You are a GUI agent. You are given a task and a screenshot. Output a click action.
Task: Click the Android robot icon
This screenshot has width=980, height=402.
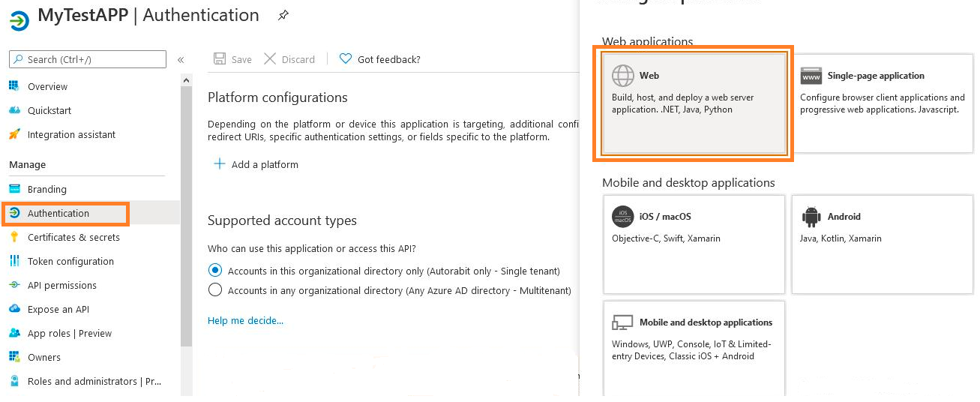click(x=811, y=217)
